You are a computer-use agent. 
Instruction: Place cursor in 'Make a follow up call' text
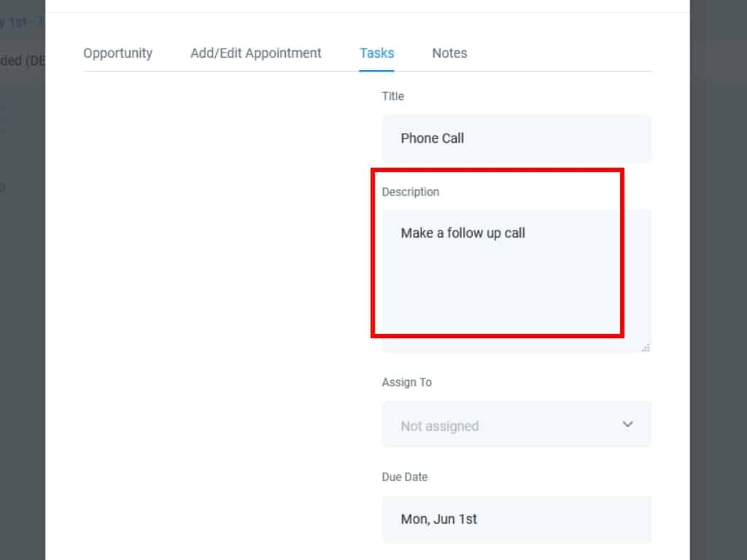(462, 233)
